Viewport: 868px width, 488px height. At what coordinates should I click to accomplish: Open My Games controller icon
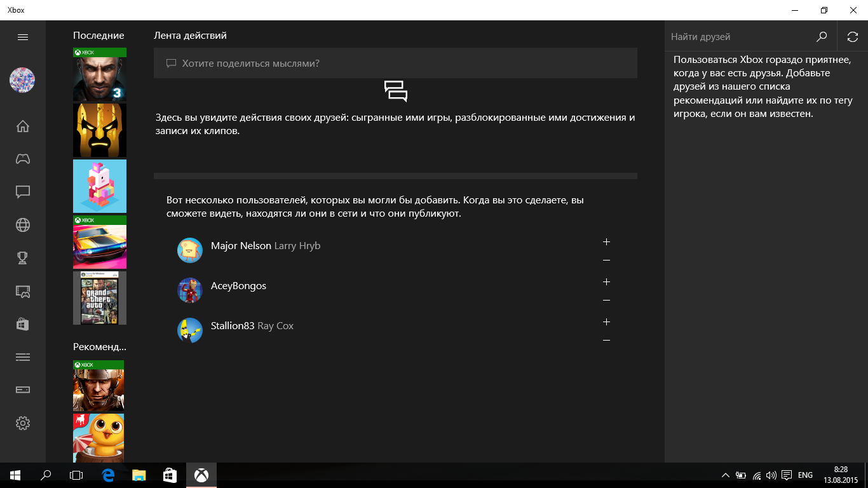(x=23, y=159)
